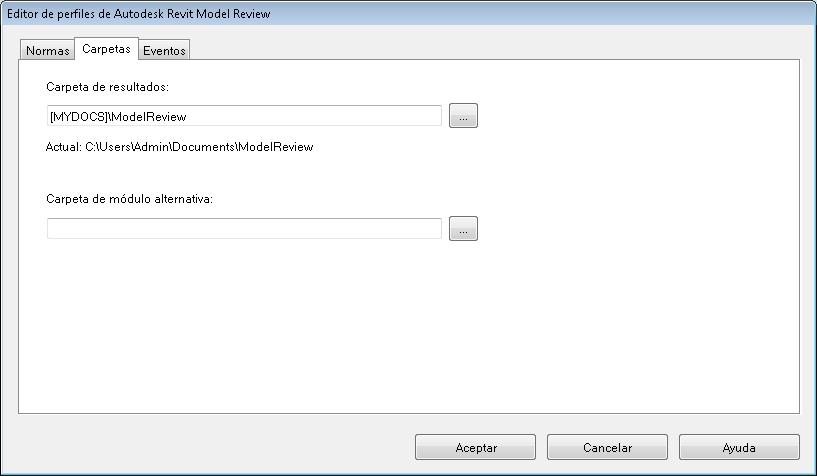Click C:\Users\Admin\Documents\ModelReview path text
Screen dimensions: 817x476
click(199, 147)
